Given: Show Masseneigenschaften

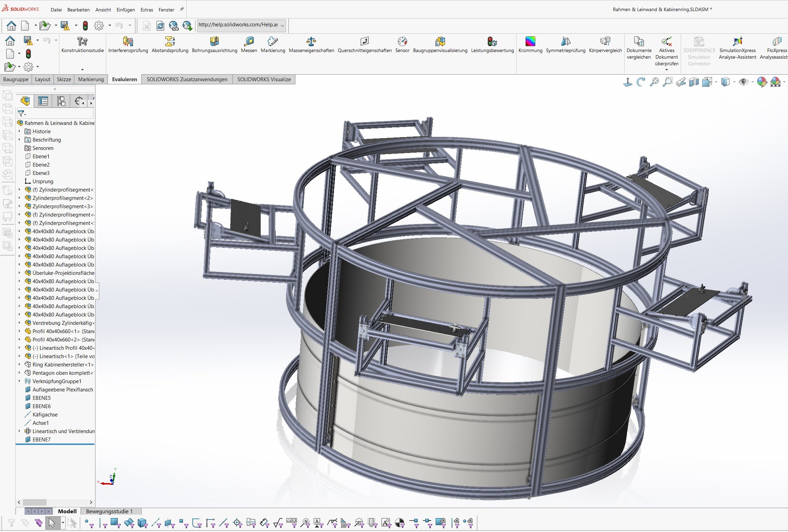Looking at the screenshot, I should (311, 45).
